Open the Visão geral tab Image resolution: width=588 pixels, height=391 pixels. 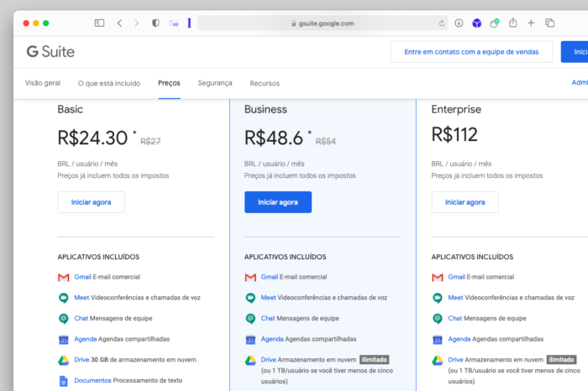(x=43, y=83)
